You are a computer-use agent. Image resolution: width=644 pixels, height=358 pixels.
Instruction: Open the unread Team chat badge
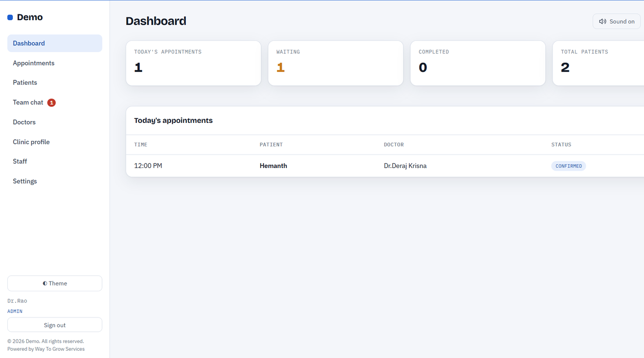coord(52,103)
